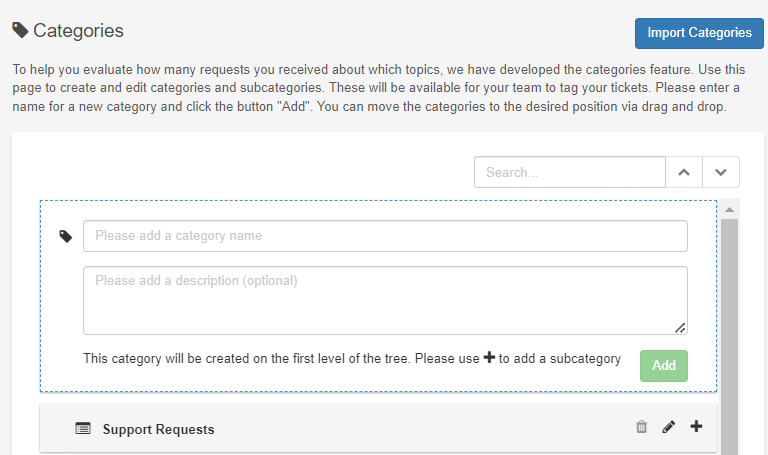
Task: Delete Support Requests with the trash icon
Action: (x=642, y=428)
